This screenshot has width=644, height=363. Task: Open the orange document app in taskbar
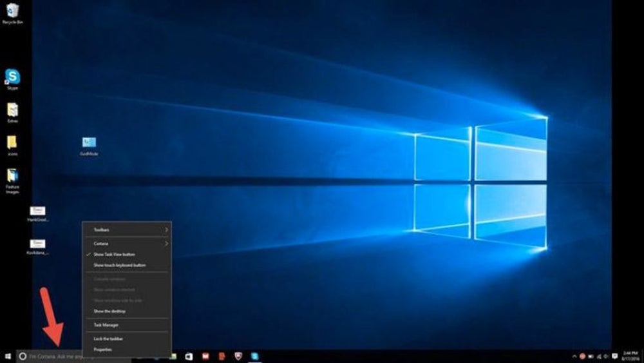222,356
